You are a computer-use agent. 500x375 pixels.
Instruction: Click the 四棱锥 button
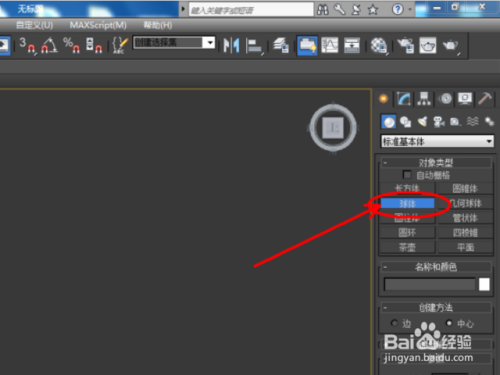coord(465,232)
